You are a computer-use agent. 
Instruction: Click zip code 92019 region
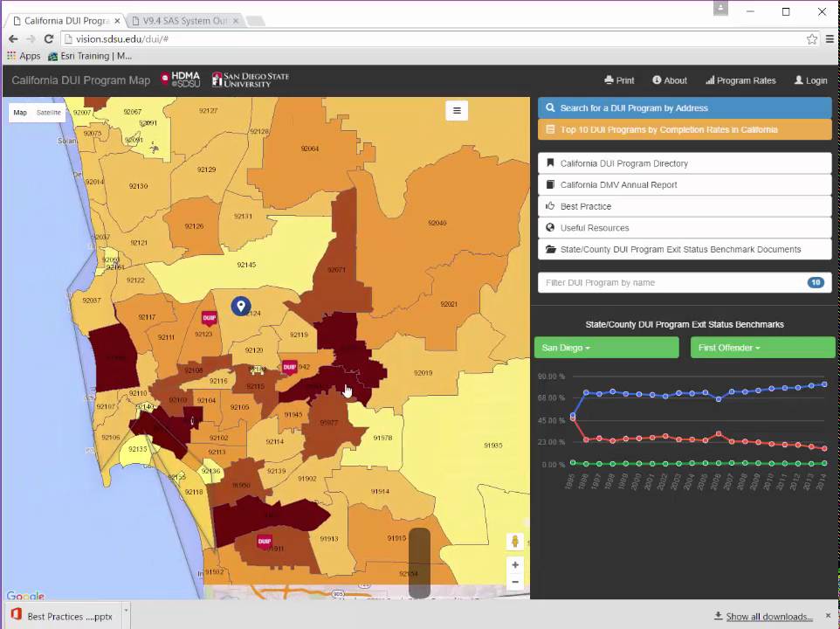tap(423, 372)
